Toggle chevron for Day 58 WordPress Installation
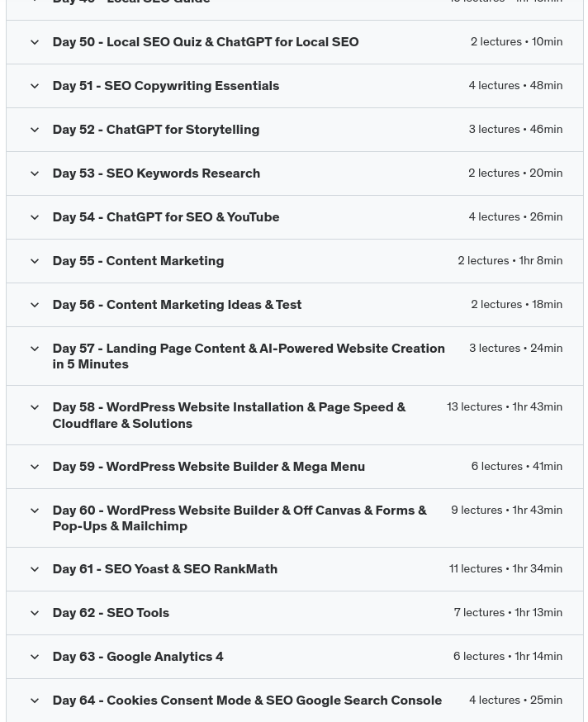588x722 pixels. [35, 407]
